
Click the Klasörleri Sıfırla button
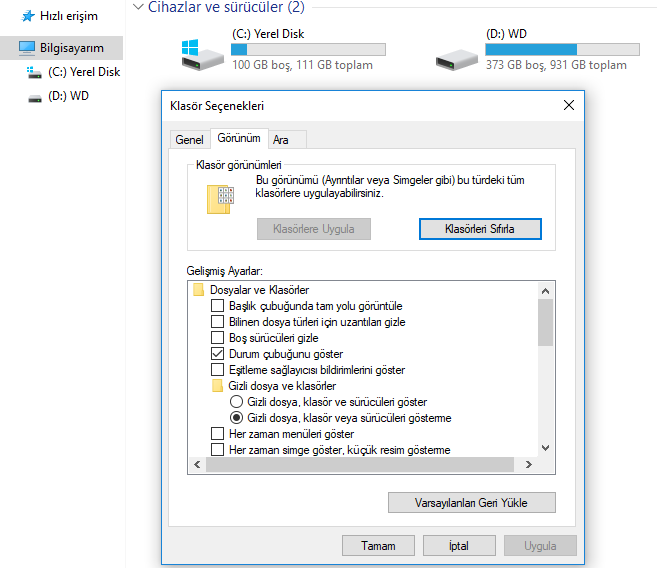[x=480, y=229]
